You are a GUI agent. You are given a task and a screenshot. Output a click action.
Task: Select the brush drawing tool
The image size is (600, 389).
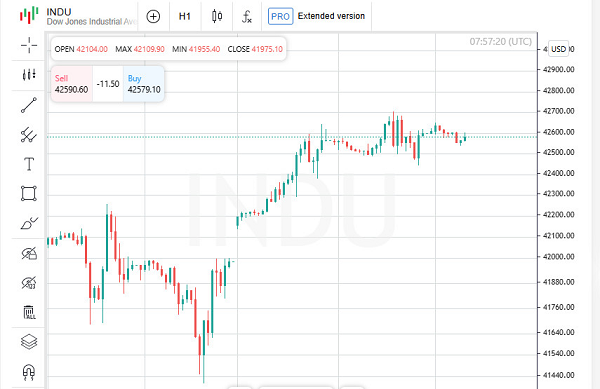[x=29, y=223]
